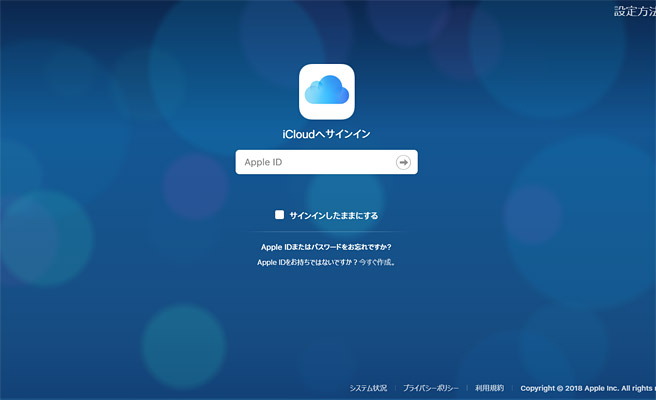Open the システム状況 footer link

[x=368, y=388]
